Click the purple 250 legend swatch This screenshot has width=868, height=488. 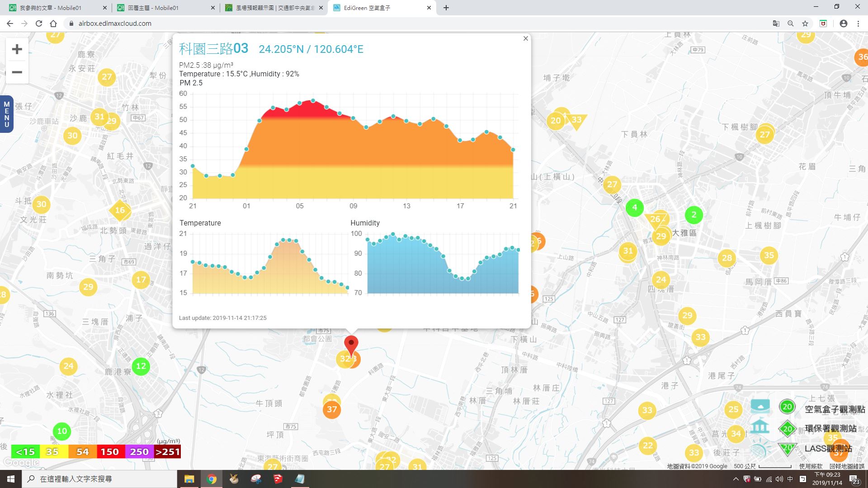coord(139,452)
